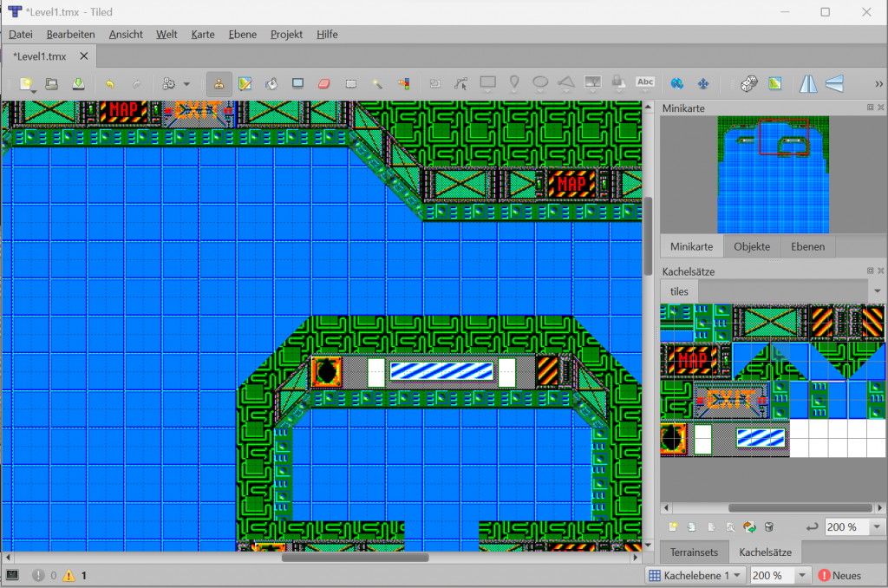This screenshot has height=588, width=888.
Task: Select the Bucket Fill tool
Action: (x=271, y=83)
